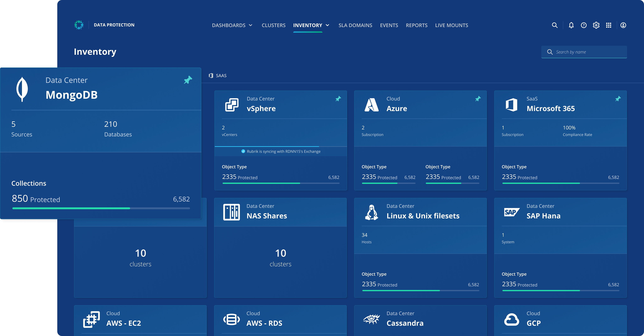Click '10 clusters' on NAS Shares card

coord(280,258)
